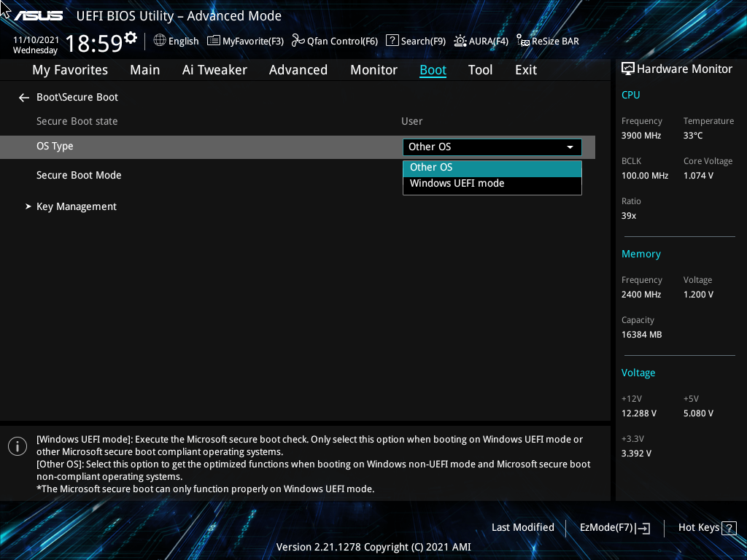Click +5V reading 5.080 V
This screenshot has width=747, height=560.
(x=698, y=414)
